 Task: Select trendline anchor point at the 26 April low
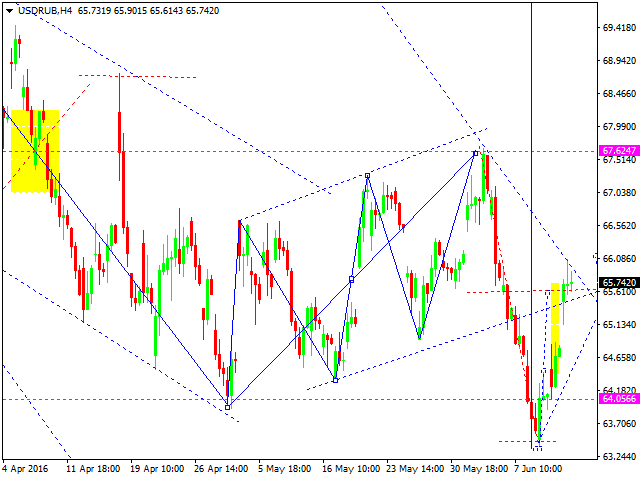(227, 407)
